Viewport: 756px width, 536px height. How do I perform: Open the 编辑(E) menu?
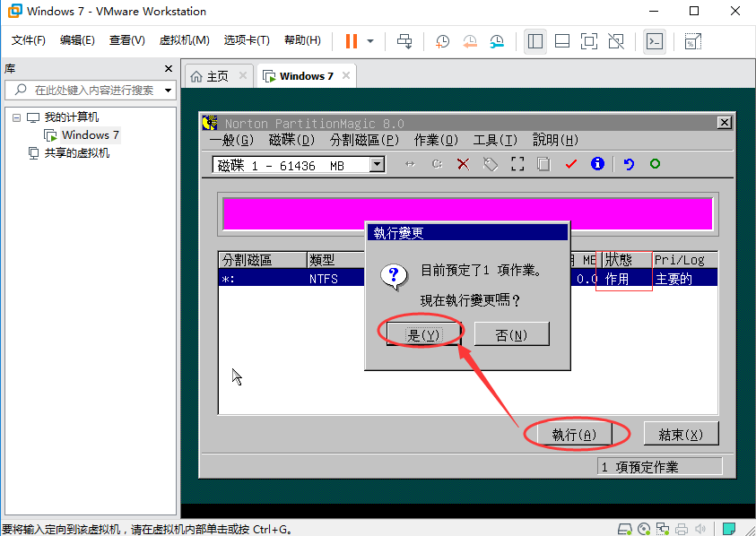click(77, 40)
